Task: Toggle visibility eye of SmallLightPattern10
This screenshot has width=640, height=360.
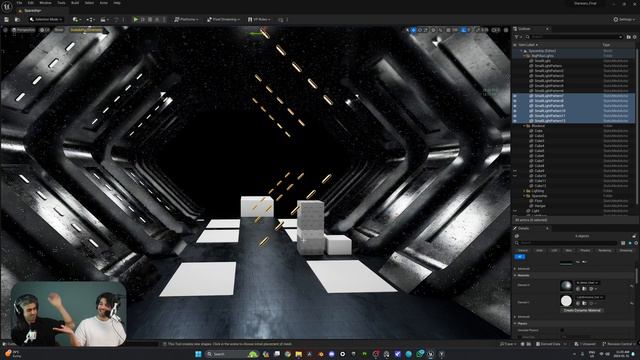Action: (515, 111)
